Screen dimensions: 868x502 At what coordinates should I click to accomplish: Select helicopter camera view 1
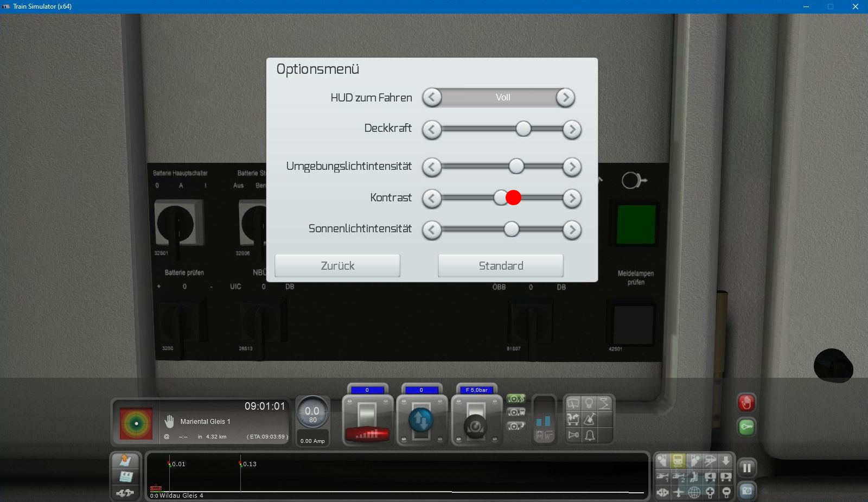pos(662,477)
